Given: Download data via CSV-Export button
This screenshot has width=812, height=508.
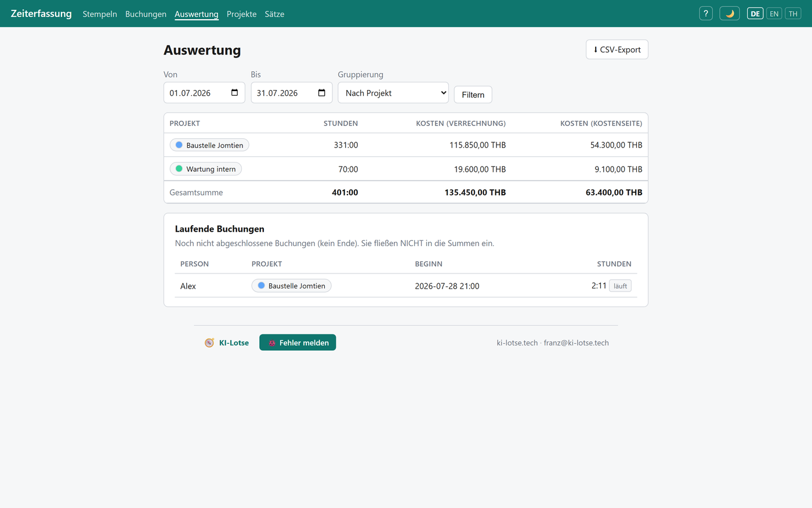Looking at the screenshot, I should tap(617, 49).
